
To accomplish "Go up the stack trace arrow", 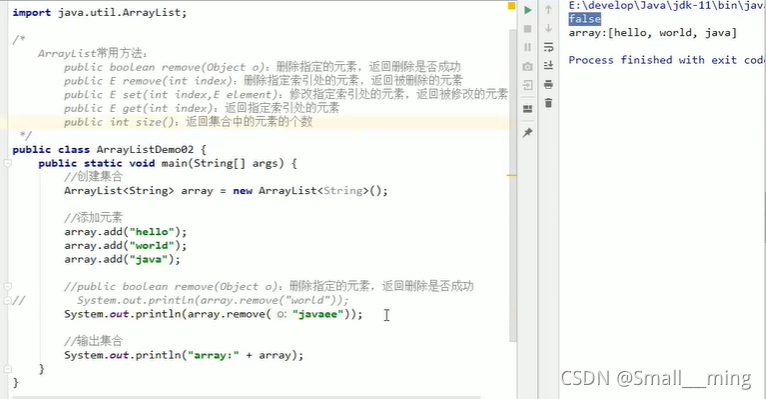I will pos(548,10).
